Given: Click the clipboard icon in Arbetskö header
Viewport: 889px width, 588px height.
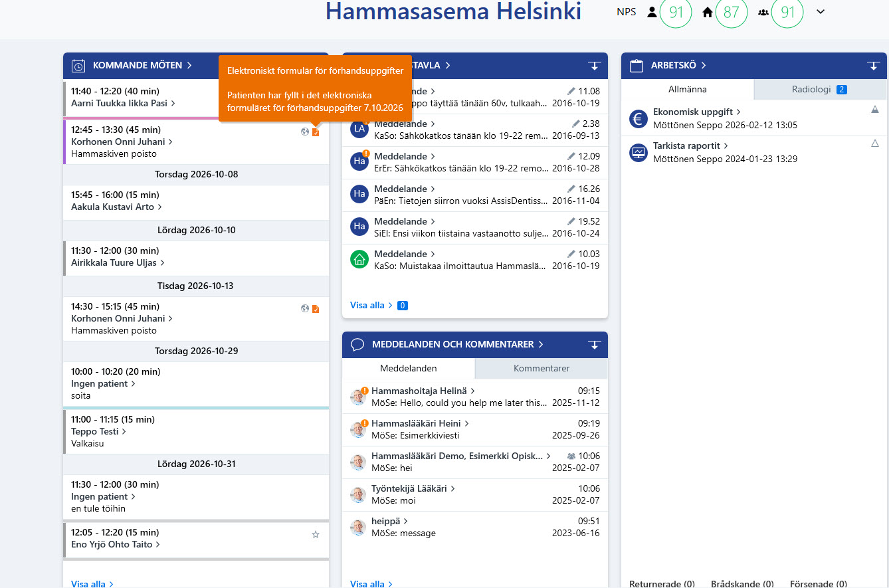Looking at the screenshot, I should (637, 66).
